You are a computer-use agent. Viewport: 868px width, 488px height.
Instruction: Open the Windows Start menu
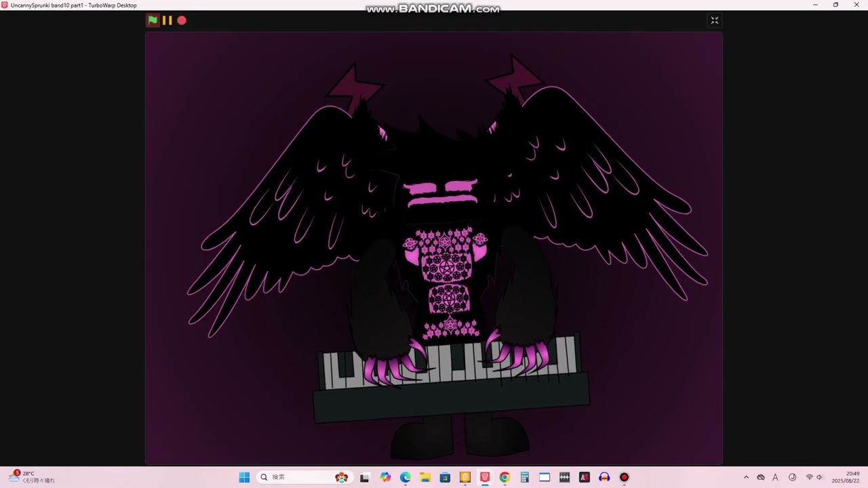[x=244, y=477]
